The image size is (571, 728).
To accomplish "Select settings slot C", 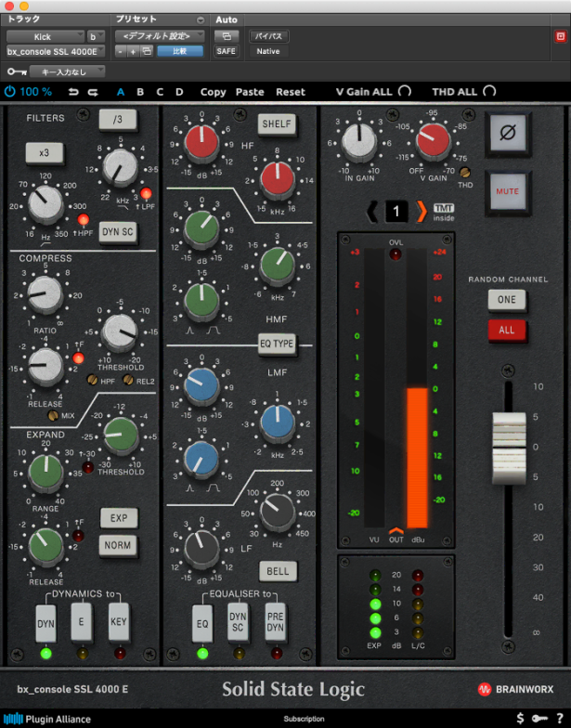I will click(160, 92).
